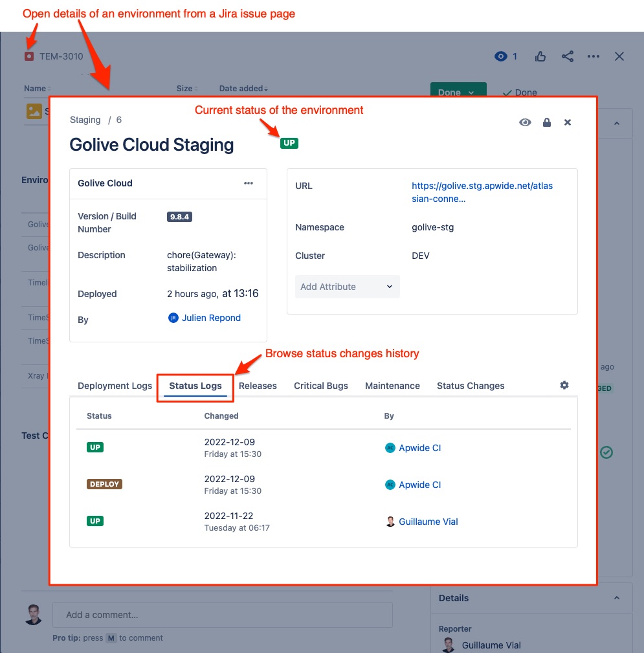Click the red TEM-3010 issue type icon
The width and height of the screenshot is (644, 653).
click(29, 56)
